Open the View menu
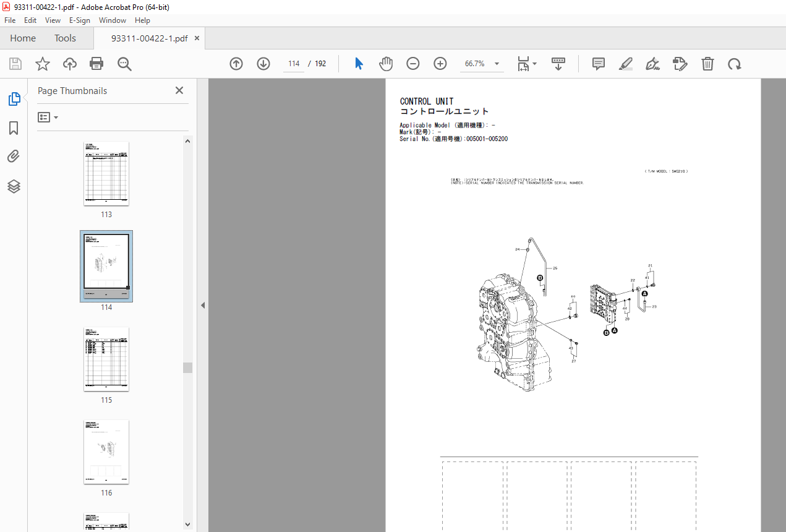Image resolution: width=786 pixels, height=532 pixels. [53, 20]
